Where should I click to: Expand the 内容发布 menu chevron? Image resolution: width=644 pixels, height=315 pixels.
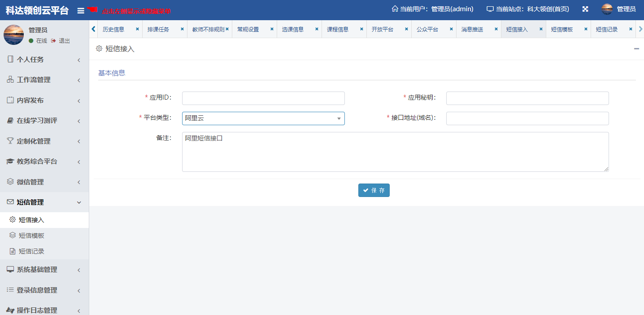[x=79, y=101]
